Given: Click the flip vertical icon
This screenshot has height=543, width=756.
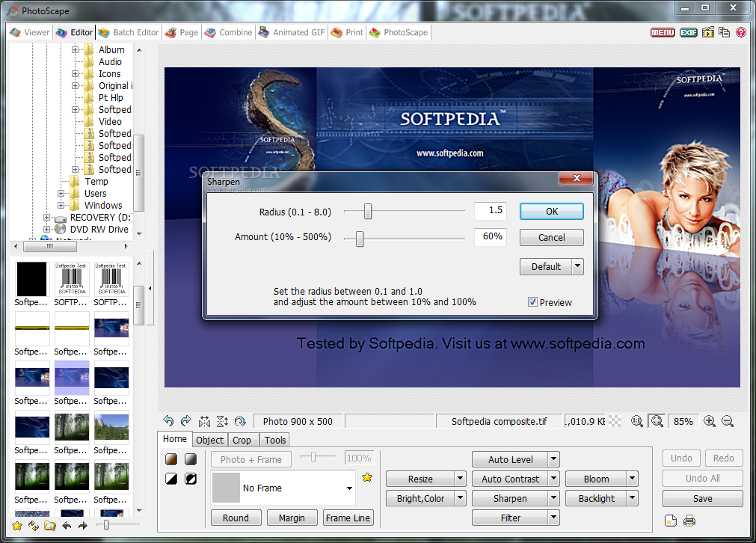Looking at the screenshot, I should pyautogui.click(x=222, y=422).
